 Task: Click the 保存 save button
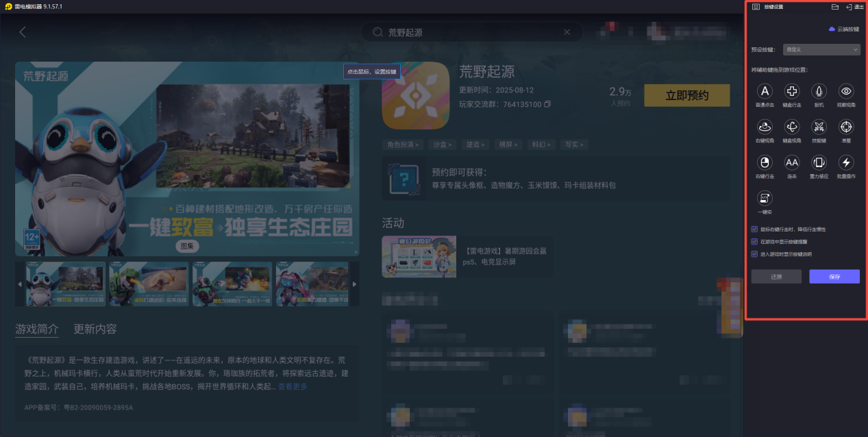834,277
